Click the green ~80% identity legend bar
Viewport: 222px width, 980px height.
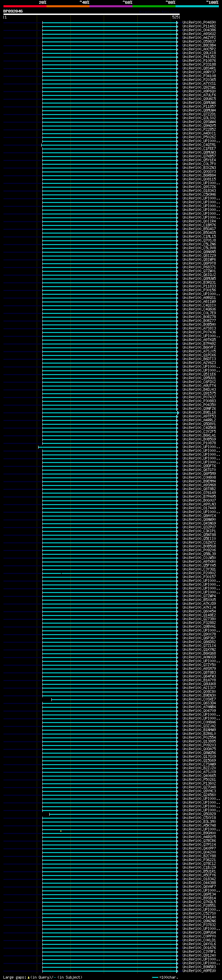[154, 7]
